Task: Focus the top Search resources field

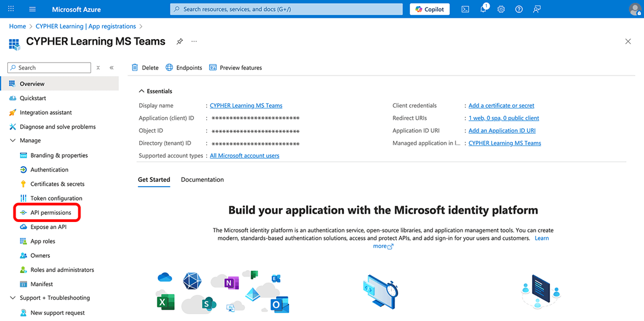Action: tap(286, 9)
